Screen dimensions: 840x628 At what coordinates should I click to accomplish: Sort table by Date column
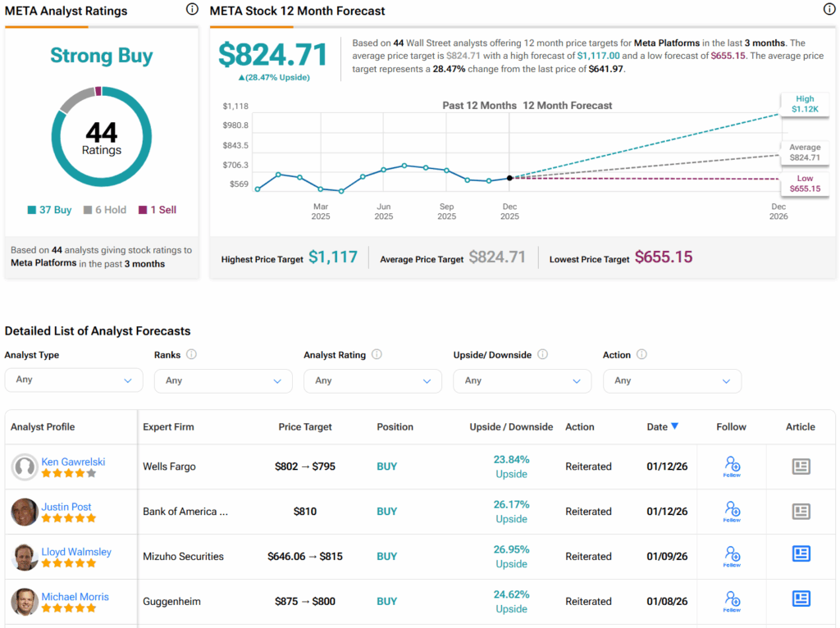coord(662,426)
